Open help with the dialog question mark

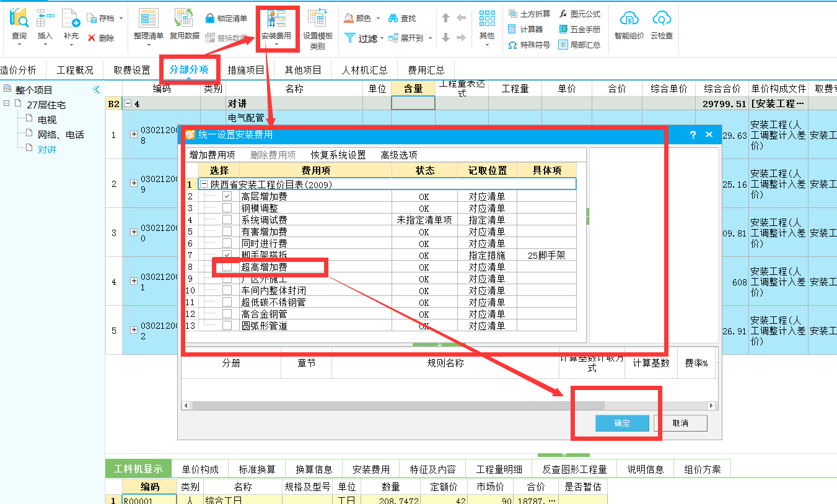[693, 134]
